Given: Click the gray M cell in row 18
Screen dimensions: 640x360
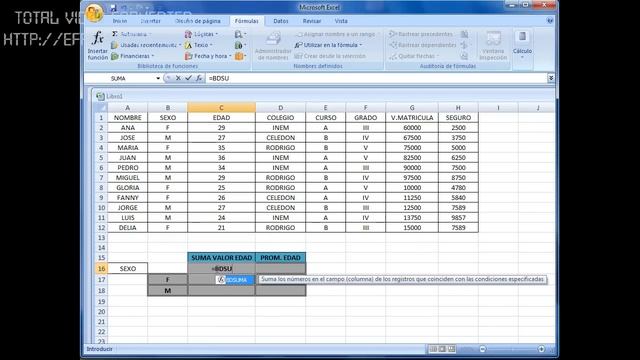Looking at the screenshot, I should click(x=168, y=291).
